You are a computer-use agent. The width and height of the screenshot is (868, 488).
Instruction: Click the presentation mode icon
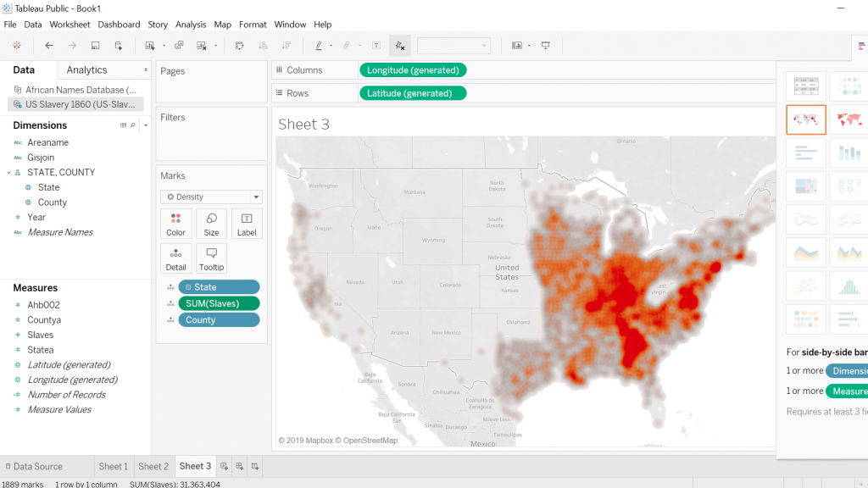546,46
